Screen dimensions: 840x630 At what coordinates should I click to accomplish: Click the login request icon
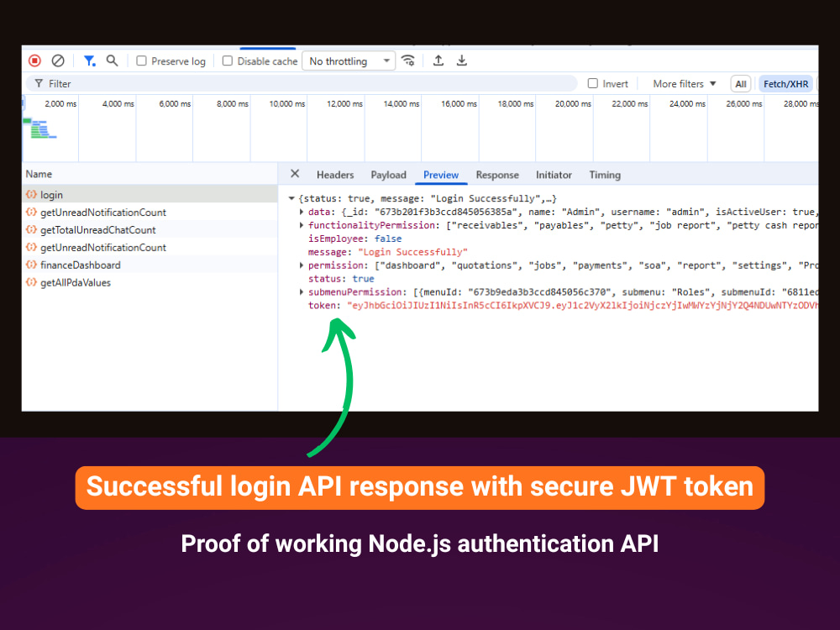coord(32,195)
